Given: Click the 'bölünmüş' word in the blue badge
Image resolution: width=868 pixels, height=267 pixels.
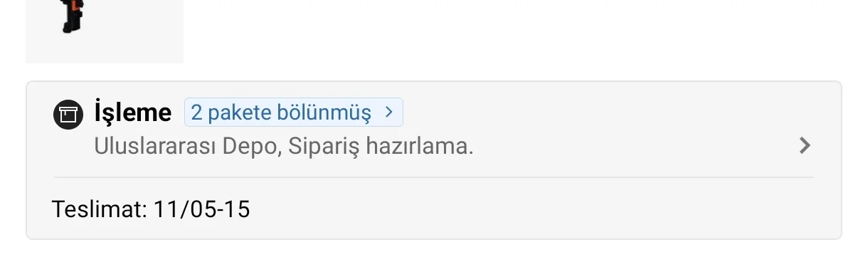Looking at the screenshot, I should point(329,112).
